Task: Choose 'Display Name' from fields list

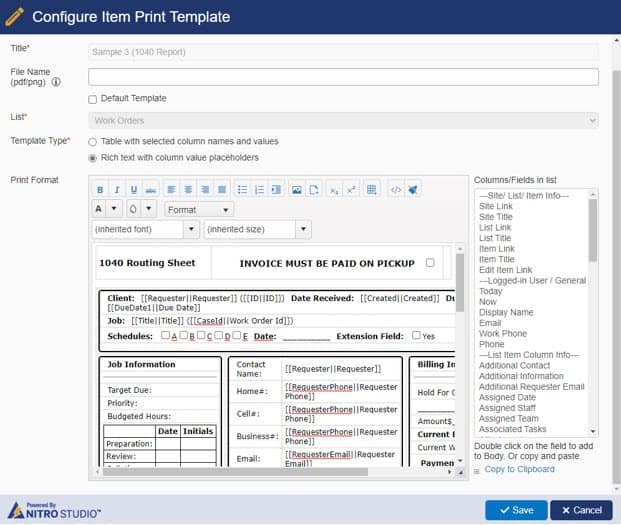Action: pos(506,312)
